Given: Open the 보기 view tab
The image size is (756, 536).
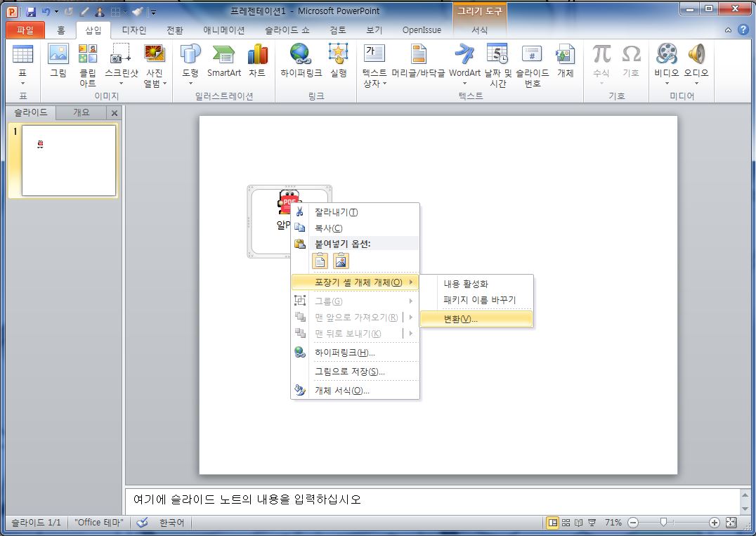Looking at the screenshot, I should click(x=374, y=30).
